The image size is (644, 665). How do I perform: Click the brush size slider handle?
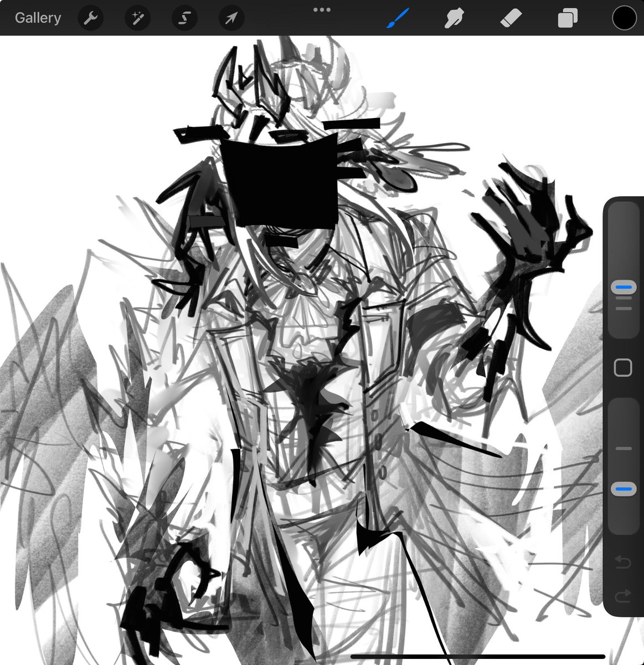[x=624, y=287]
